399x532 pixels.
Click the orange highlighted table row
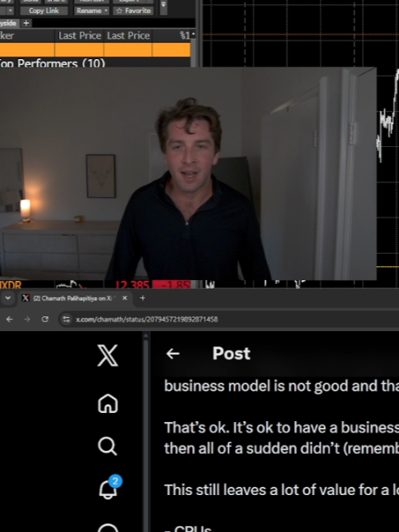coord(95,49)
